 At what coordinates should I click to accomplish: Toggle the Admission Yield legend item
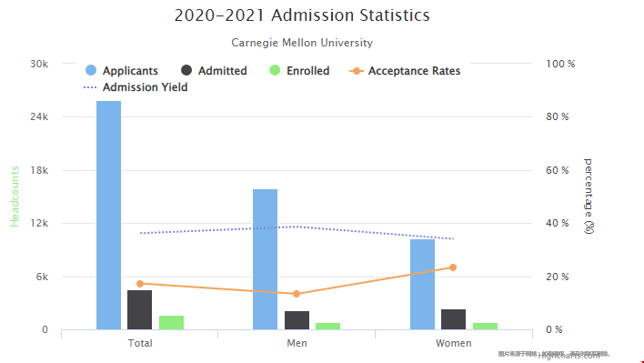pos(136,87)
